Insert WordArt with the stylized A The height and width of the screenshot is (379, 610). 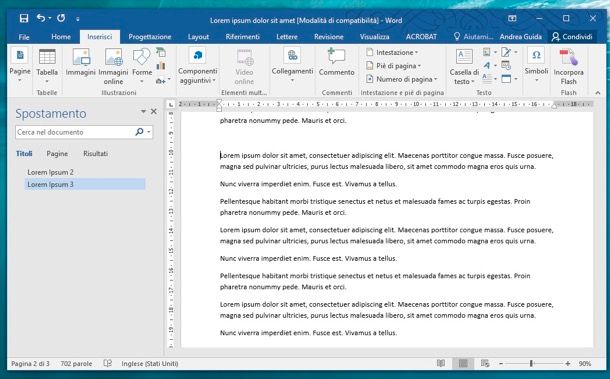point(489,65)
